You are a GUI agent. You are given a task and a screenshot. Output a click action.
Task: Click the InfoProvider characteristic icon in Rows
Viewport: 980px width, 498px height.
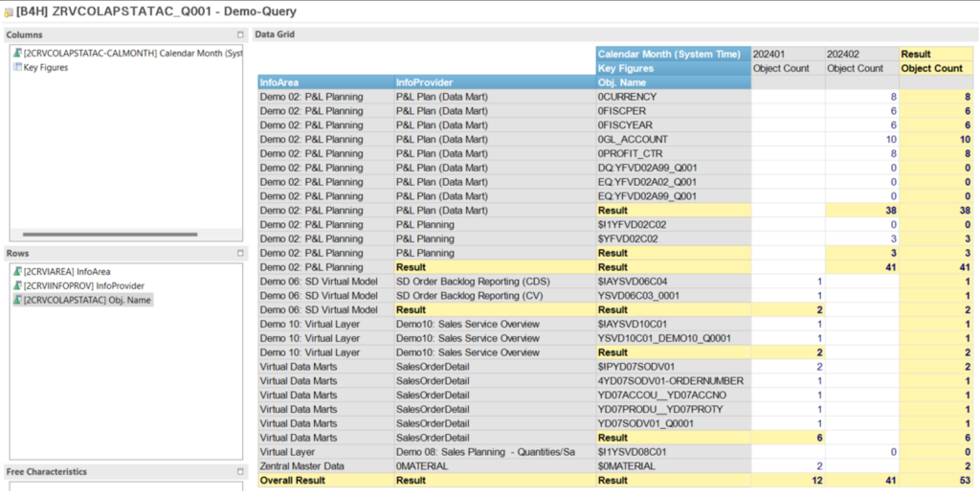tap(17, 286)
